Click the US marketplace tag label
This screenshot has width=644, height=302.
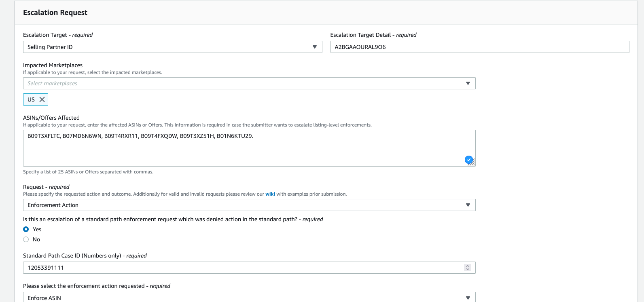[x=31, y=99]
